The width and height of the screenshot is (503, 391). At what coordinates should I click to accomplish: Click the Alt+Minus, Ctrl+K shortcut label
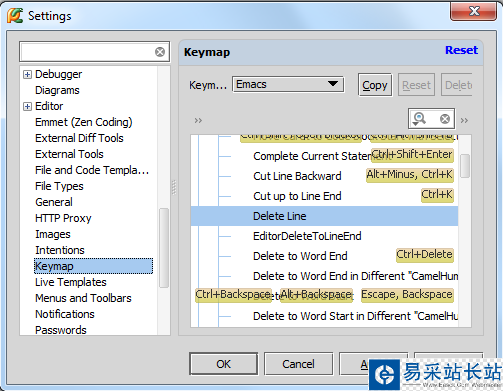pos(410,175)
